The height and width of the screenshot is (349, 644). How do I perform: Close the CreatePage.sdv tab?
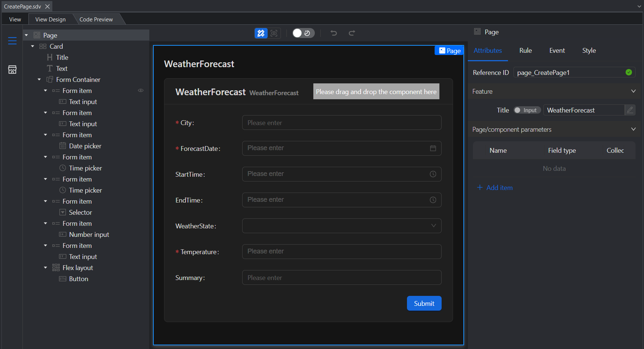pos(48,7)
